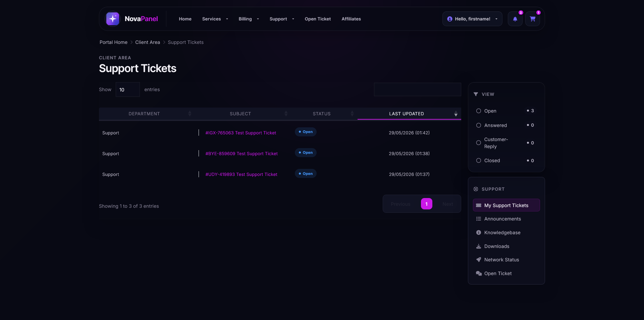Click the ticket icon beside My Support Tickets
This screenshot has height=320, width=644.
pos(479,205)
